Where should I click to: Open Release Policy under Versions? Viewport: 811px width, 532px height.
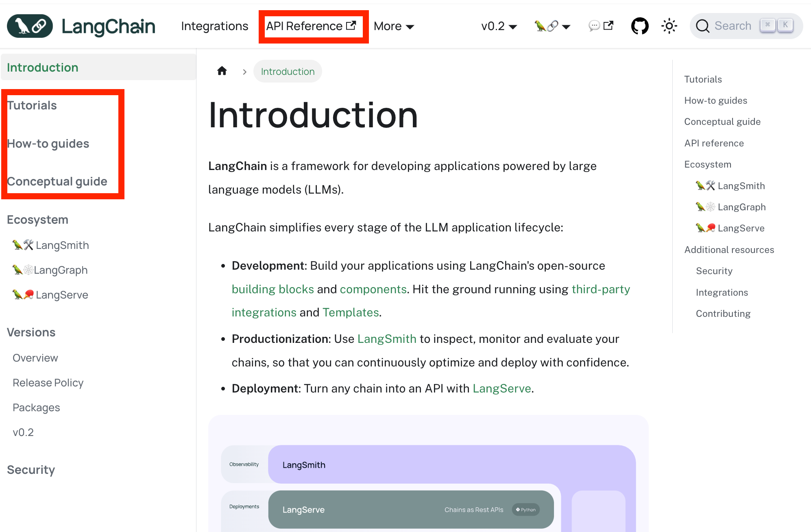click(x=48, y=383)
